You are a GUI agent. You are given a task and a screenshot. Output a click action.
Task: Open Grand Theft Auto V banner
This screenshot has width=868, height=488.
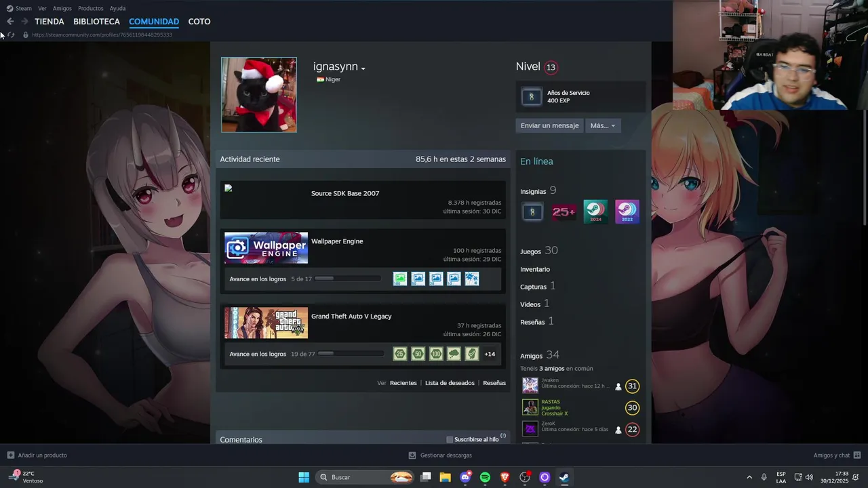pyautogui.click(x=266, y=323)
